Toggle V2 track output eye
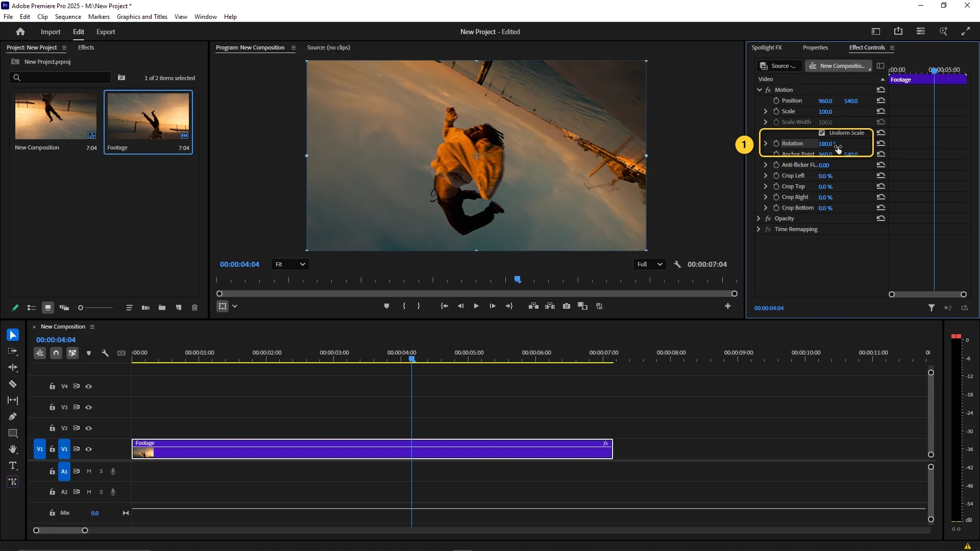The width and height of the screenshot is (980, 551). pyautogui.click(x=88, y=429)
